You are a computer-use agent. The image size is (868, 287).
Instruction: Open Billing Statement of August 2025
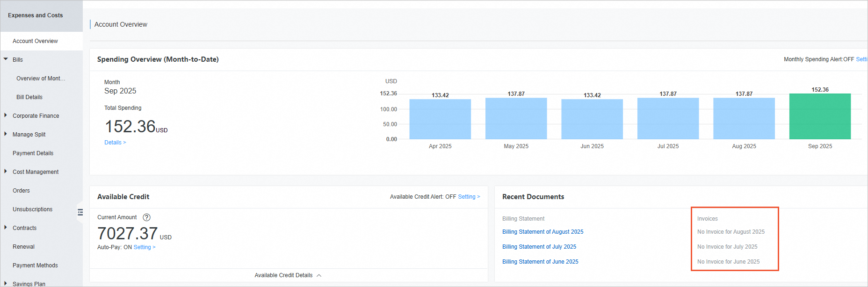pyautogui.click(x=542, y=232)
